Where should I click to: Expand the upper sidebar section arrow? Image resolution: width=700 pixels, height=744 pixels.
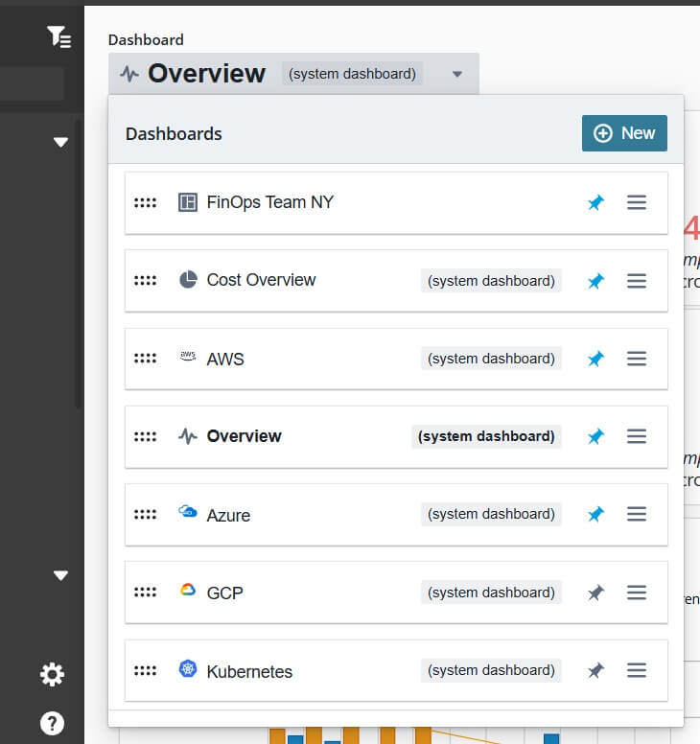pyautogui.click(x=60, y=142)
